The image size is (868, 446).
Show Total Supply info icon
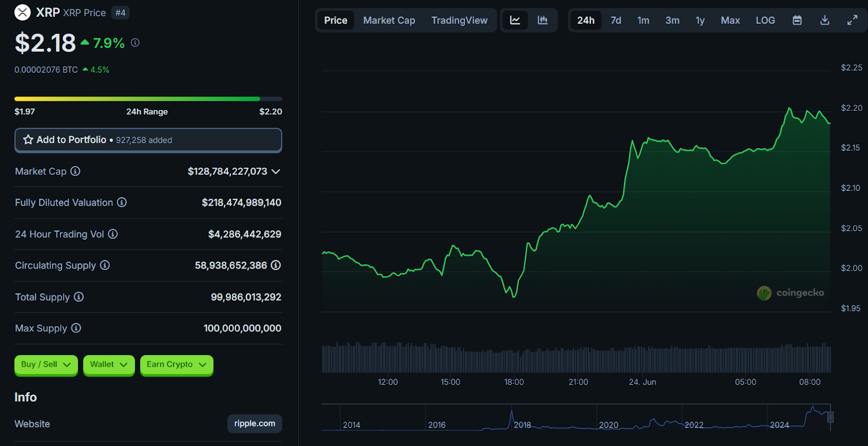point(79,297)
